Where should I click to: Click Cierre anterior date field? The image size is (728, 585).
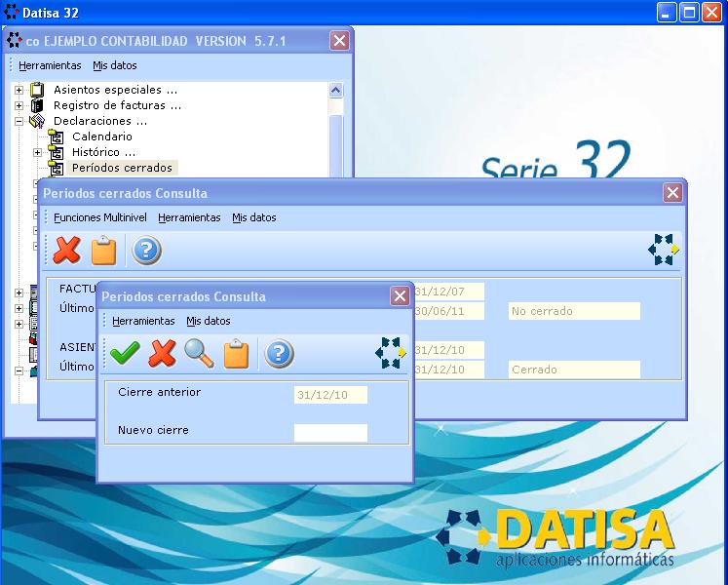coord(330,395)
